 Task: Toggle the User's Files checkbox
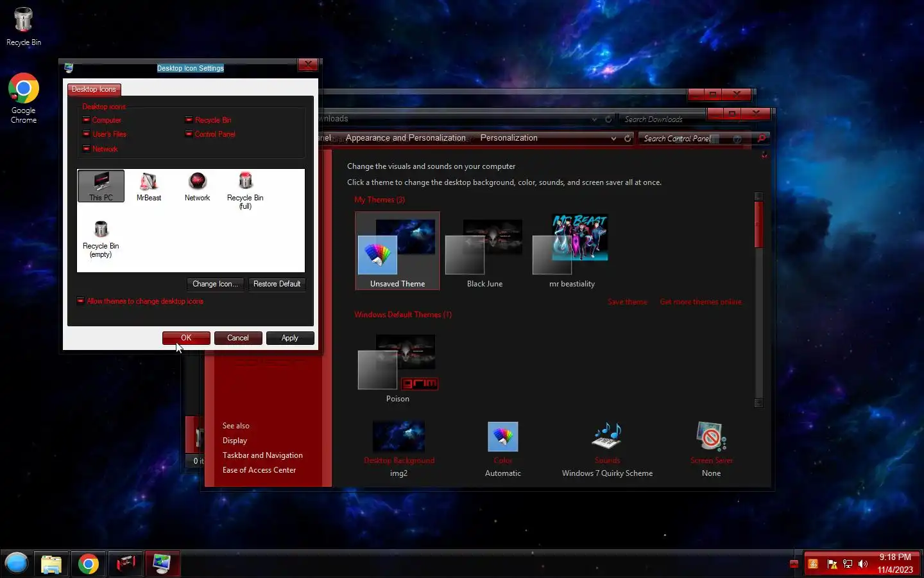tap(86, 134)
